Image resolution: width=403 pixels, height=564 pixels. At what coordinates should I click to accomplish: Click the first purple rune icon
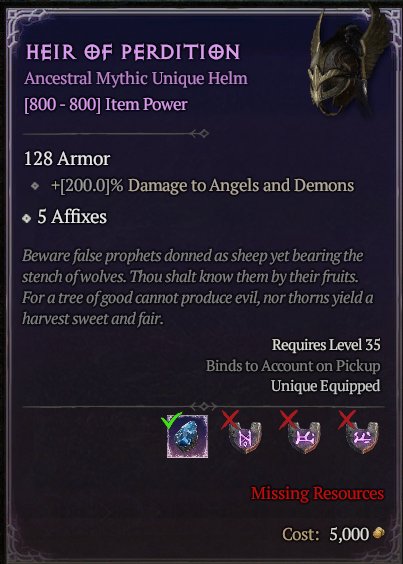click(x=245, y=437)
